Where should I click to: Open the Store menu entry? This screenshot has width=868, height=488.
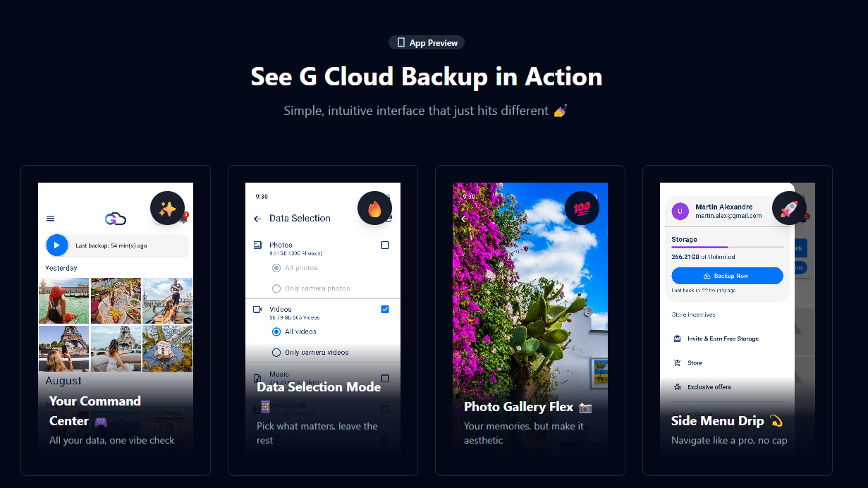point(695,362)
